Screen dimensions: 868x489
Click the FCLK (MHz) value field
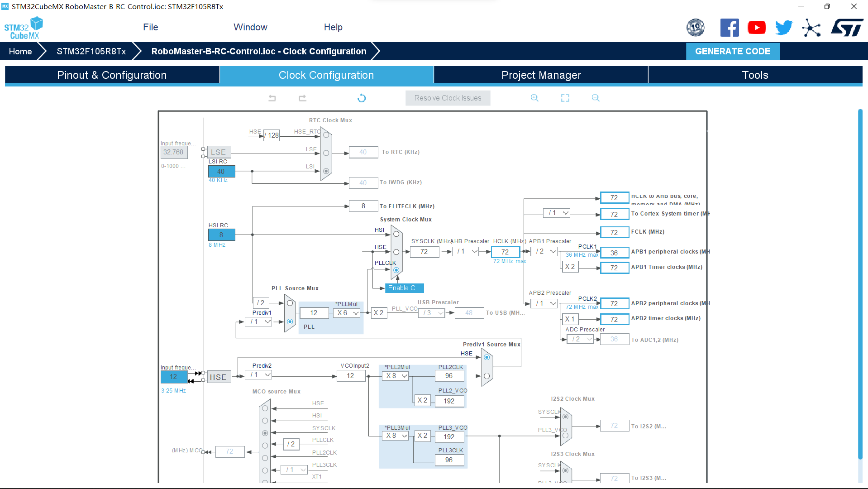pos(614,232)
